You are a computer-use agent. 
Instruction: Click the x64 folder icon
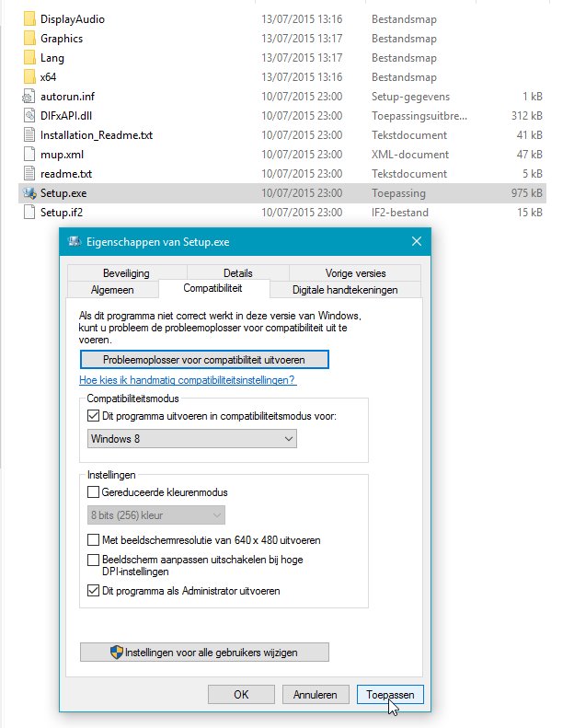tap(29, 77)
